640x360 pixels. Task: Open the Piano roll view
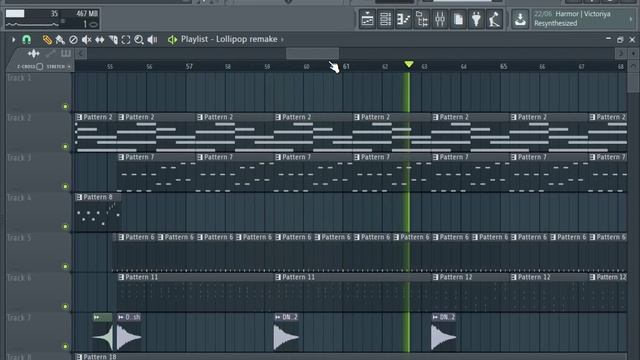click(x=403, y=19)
